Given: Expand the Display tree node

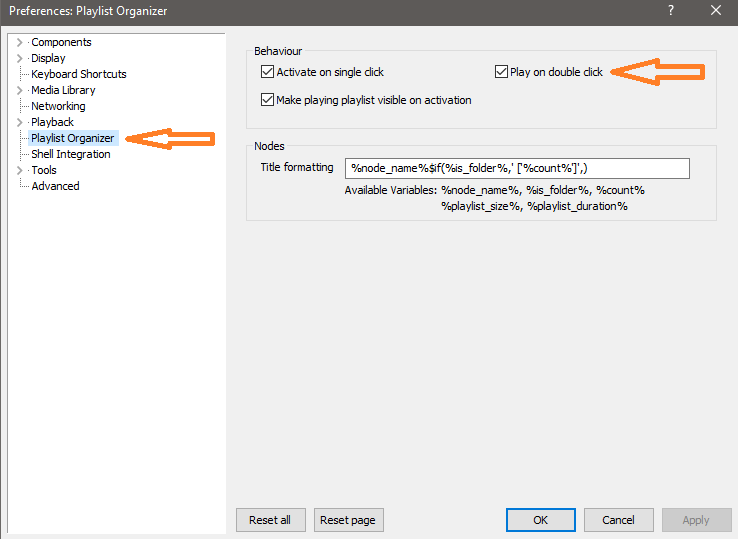Looking at the screenshot, I should coord(19,58).
